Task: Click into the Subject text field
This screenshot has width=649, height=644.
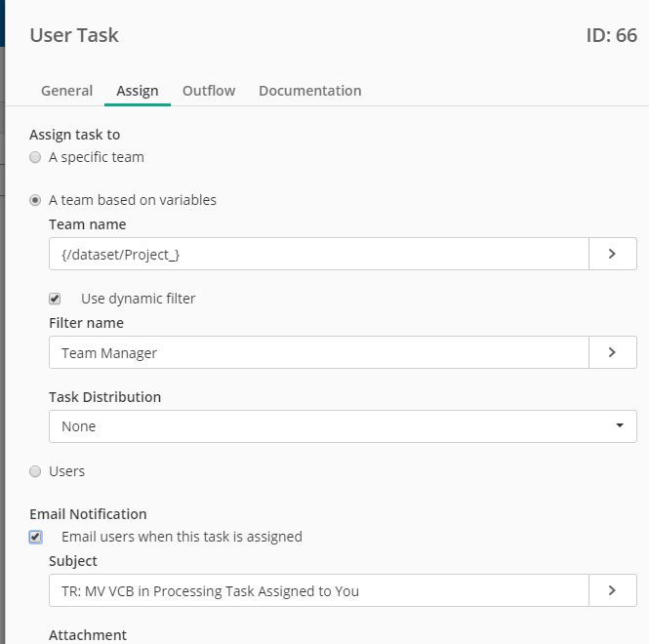Action: [318, 590]
